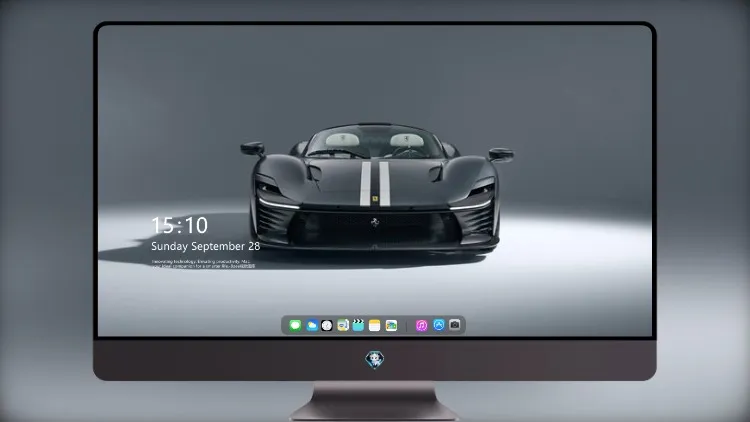The height and width of the screenshot is (422, 750).
Task: Select the small caption text under the date
Action: click(x=203, y=264)
